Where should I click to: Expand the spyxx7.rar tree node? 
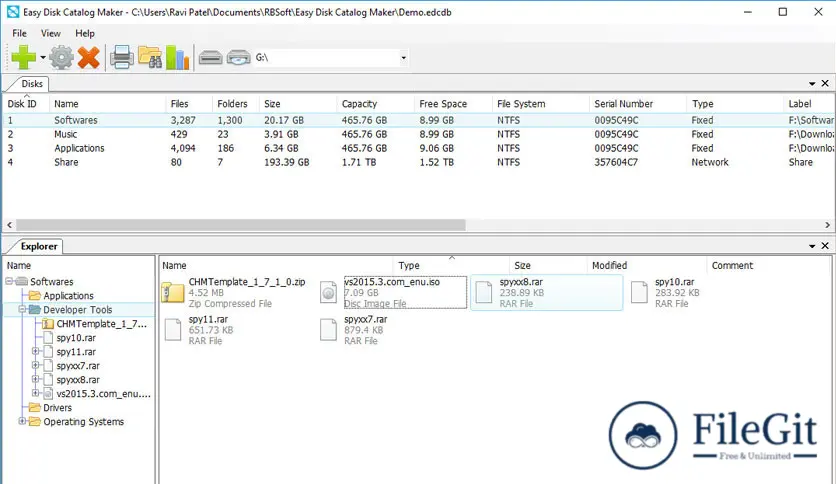(x=35, y=365)
